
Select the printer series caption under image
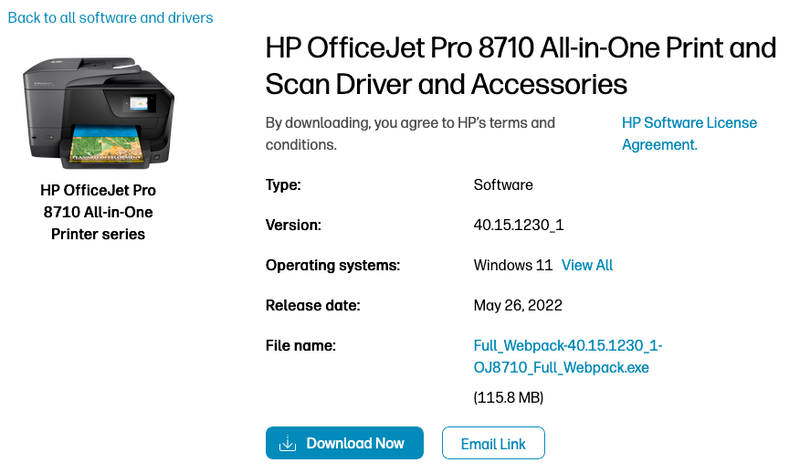98,211
